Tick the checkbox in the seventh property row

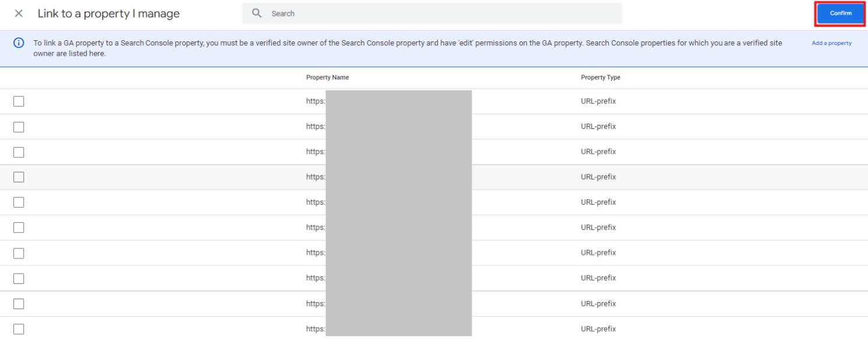tap(19, 253)
